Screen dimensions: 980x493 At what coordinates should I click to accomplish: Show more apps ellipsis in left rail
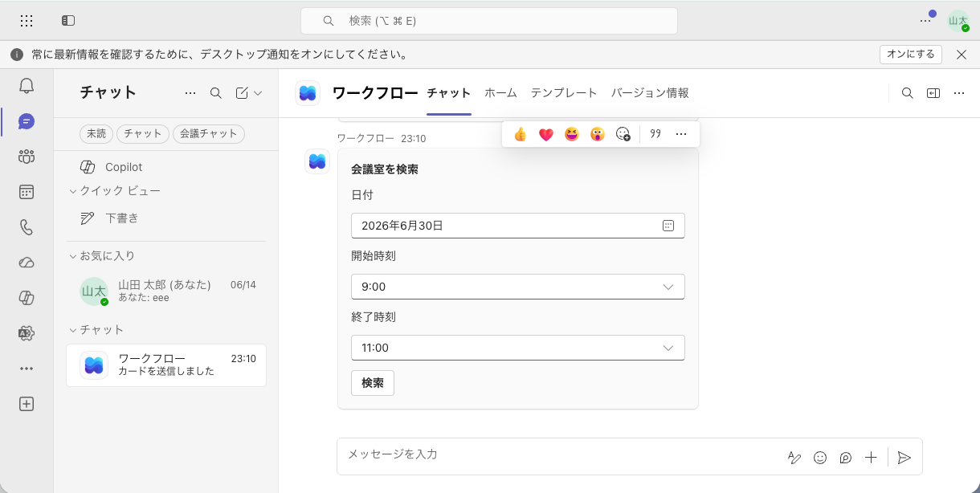[x=27, y=369]
